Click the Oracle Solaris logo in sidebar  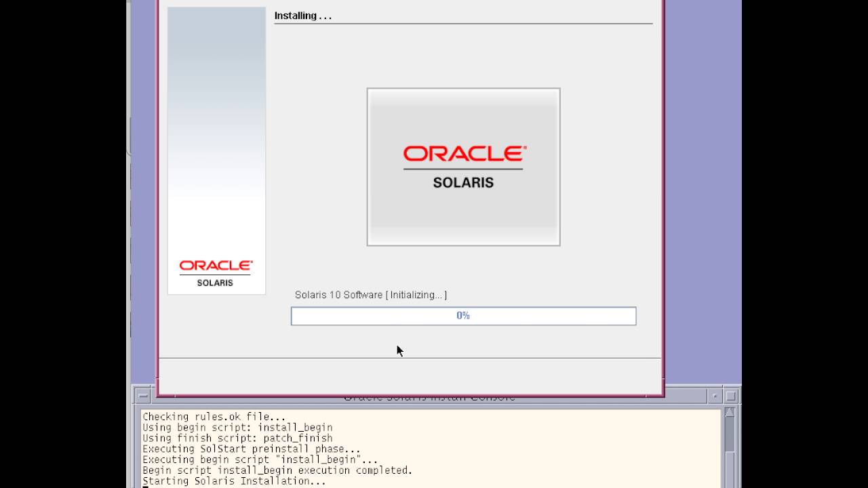(x=216, y=273)
